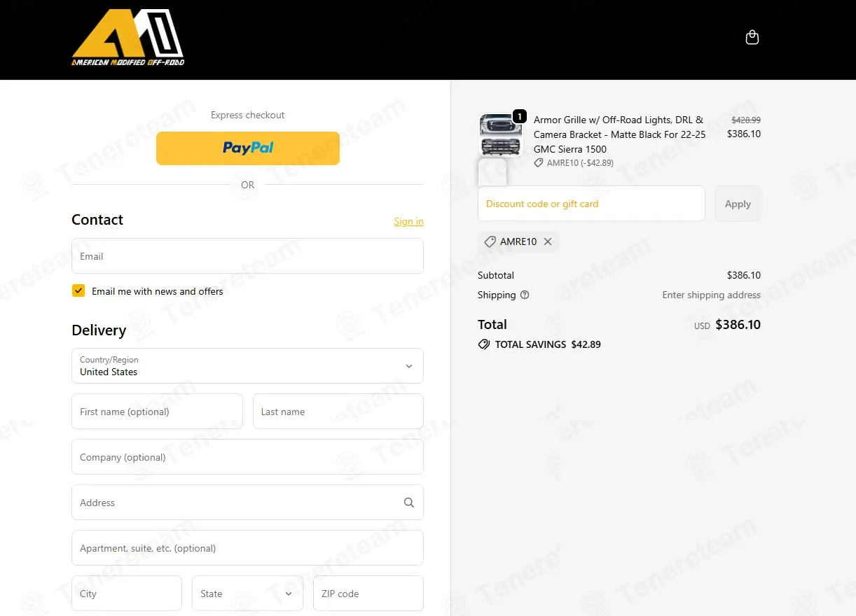Click the total savings tag icon
The image size is (856, 616).
pyautogui.click(x=484, y=344)
